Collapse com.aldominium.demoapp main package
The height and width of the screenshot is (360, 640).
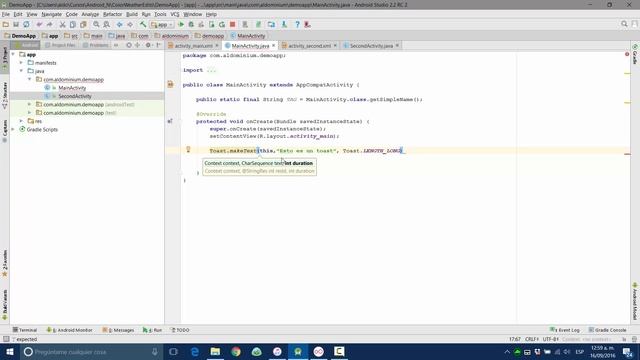30,79
